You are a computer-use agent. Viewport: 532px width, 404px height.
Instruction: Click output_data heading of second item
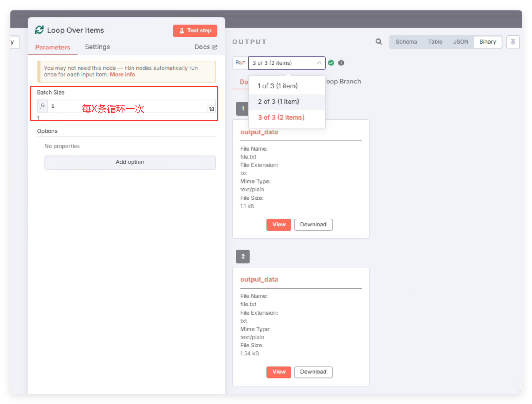[x=259, y=280]
